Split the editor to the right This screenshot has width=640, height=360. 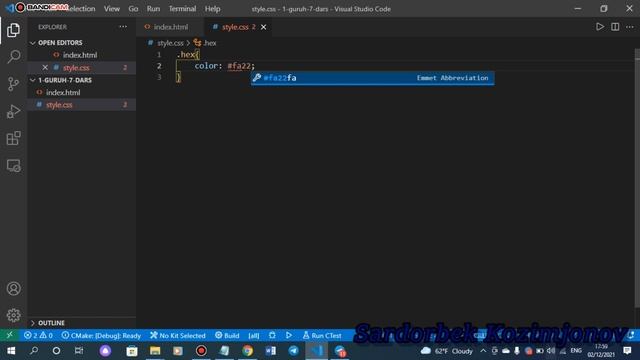coord(615,27)
